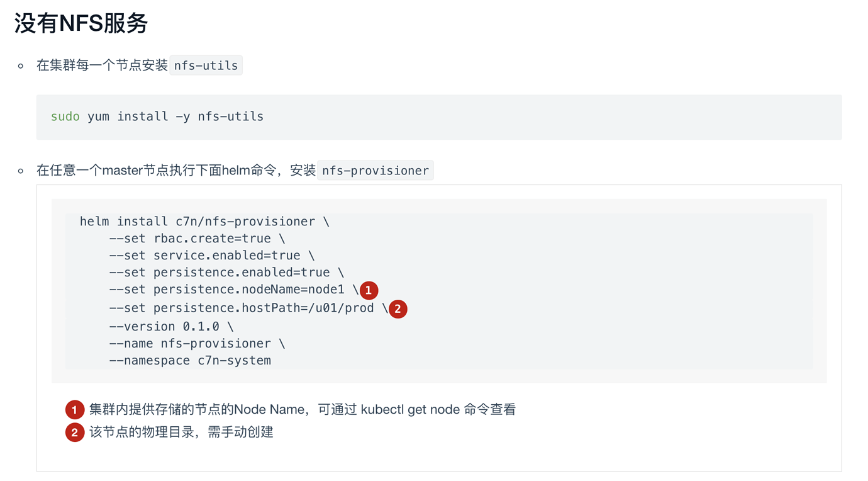This screenshot has height=481, width=868.
Task: Click callout marker 1 after persistence.nodeName line
Action: tap(369, 290)
